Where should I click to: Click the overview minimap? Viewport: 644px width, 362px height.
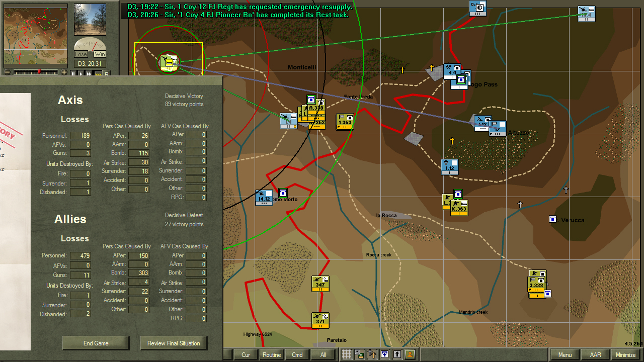[36, 36]
